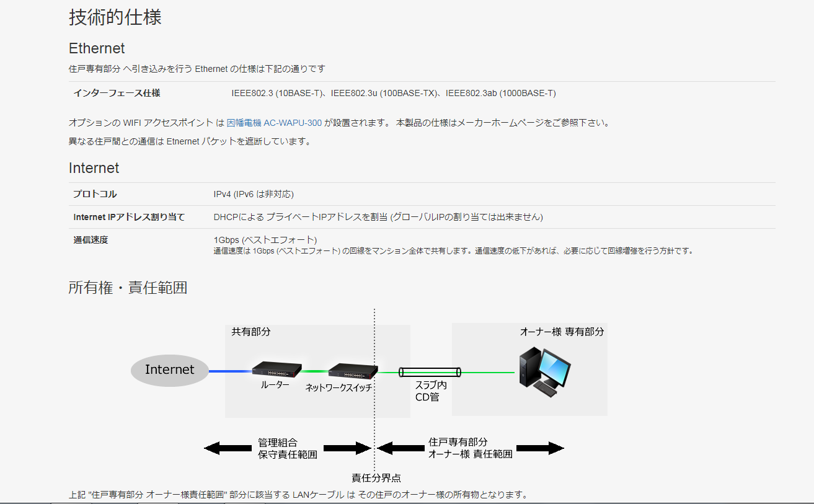Click the 共有部分 label in diagram
The height and width of the screenshot is (504, 814).
251,332
